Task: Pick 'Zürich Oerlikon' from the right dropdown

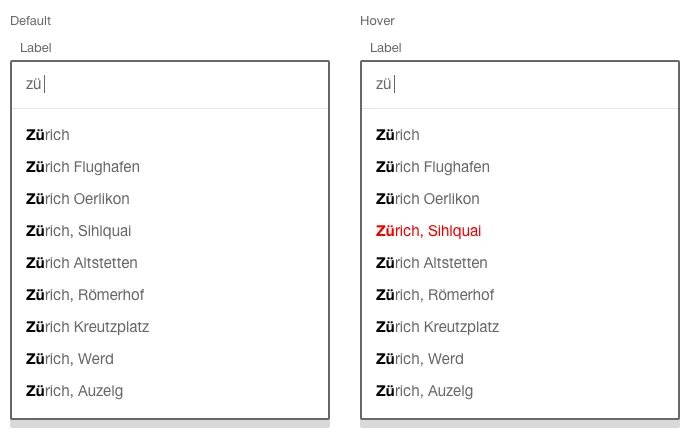Action: tap(428, 199)
